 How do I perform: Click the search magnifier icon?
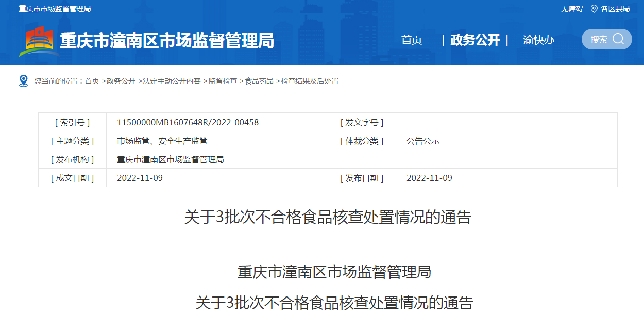tap(618, 39)
